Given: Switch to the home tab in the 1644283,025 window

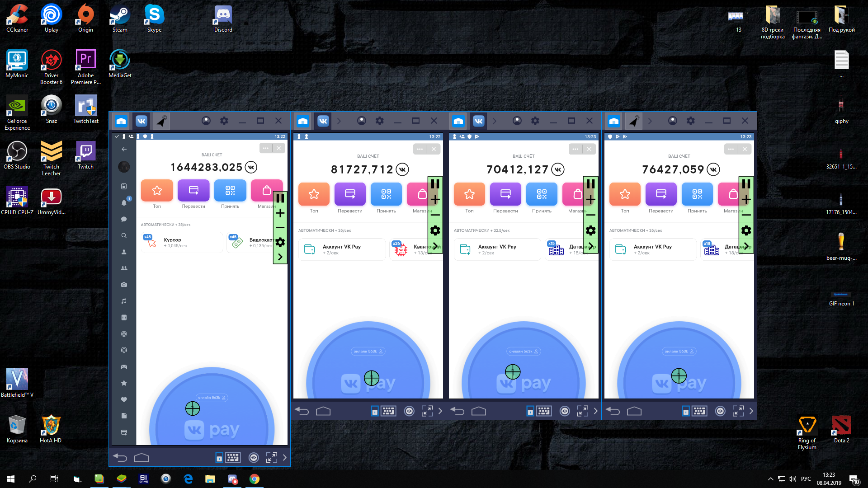Looking at the screenshot, I should pos(121,121).
